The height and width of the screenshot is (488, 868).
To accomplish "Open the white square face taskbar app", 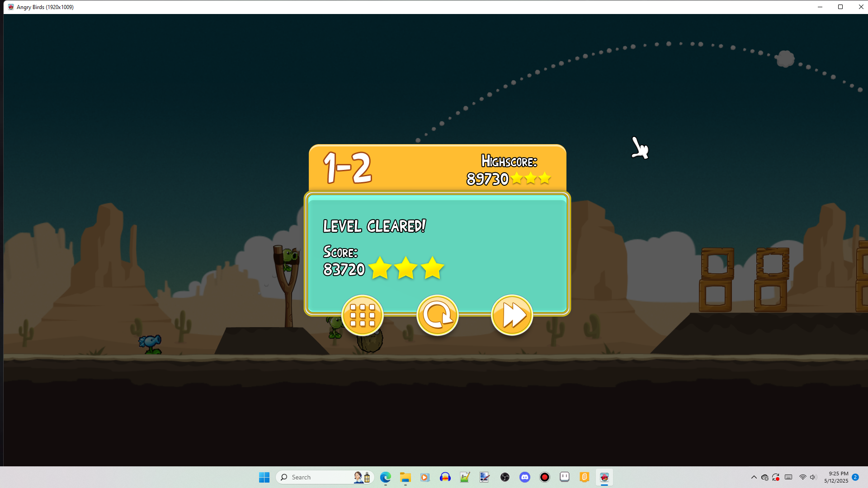I will [565, 477].
